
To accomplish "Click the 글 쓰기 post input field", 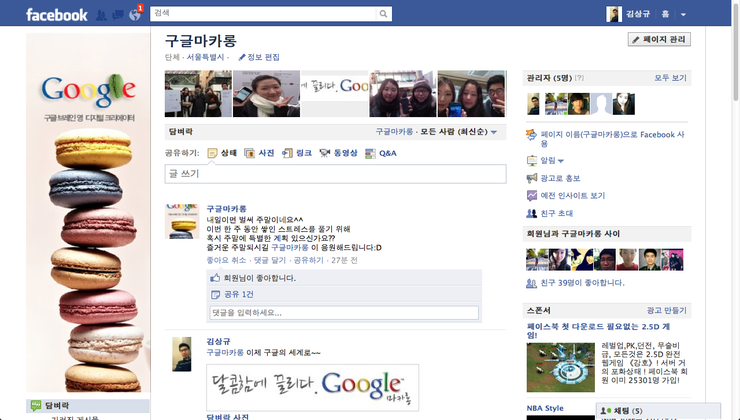I will (x=335, y=174).
